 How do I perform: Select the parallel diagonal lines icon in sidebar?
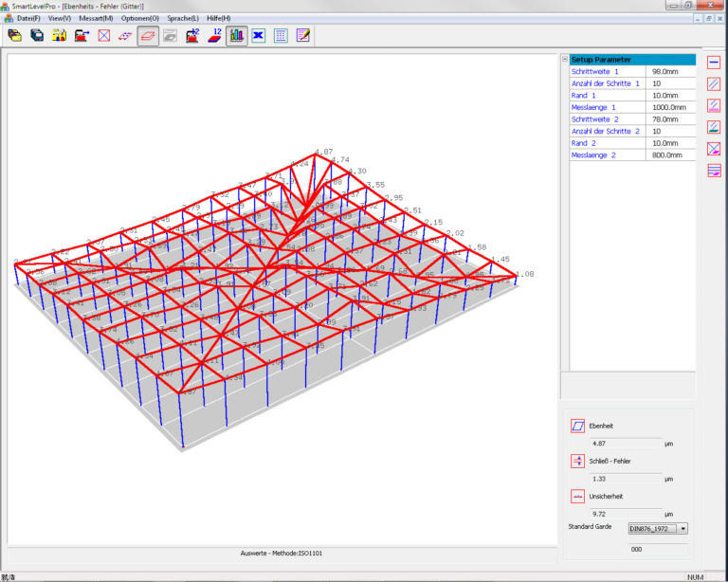click(x=714, y=84)
